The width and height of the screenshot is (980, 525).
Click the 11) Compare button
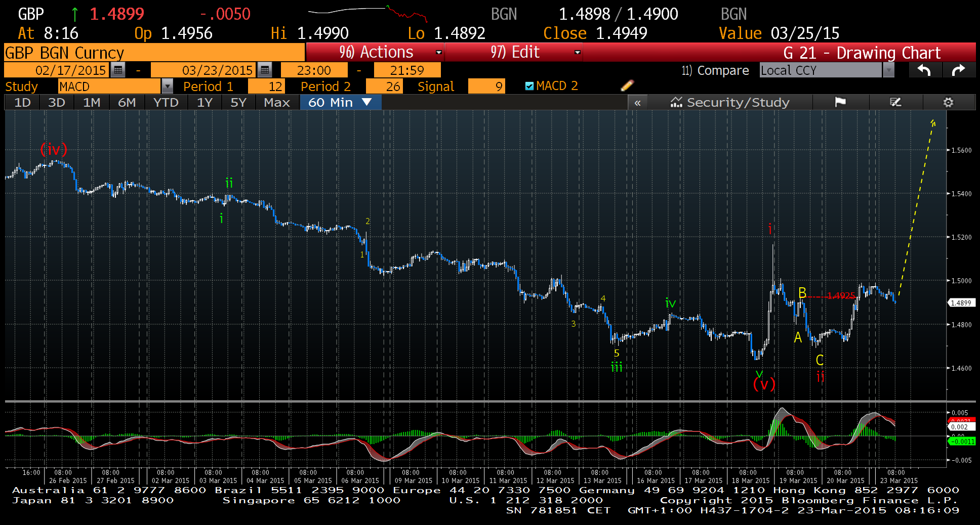(x=715, y=70)
